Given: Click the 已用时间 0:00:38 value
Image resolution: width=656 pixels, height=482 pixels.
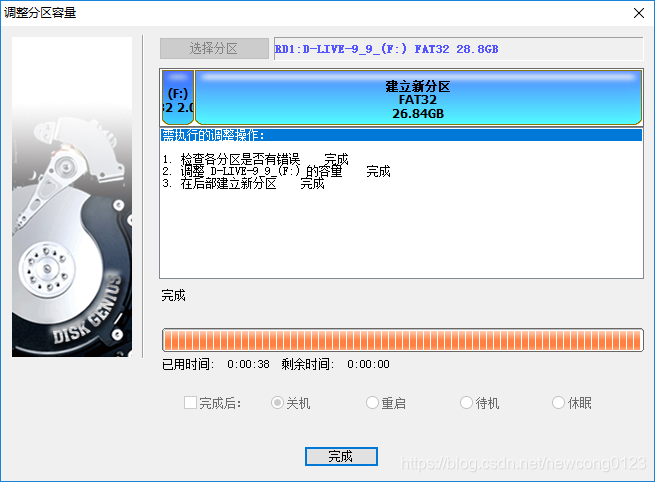Looking at the screenshot, I should point(249,364).
